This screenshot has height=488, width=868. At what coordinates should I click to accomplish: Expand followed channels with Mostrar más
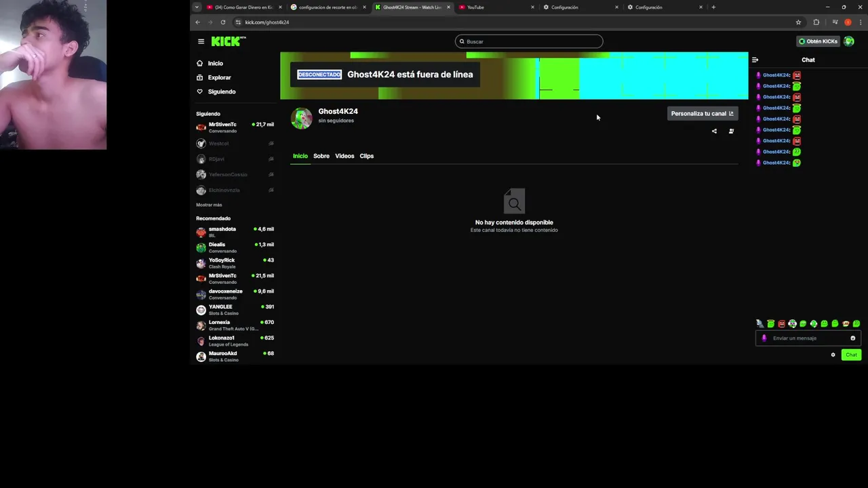click(209, 205)
